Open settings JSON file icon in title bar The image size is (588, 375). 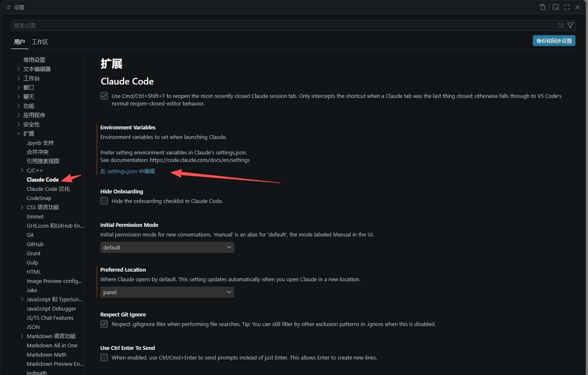pos(542,7)
